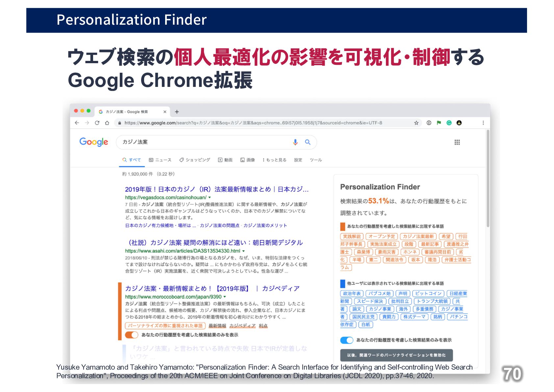
Task: Open the 朝日新聞デジタル editorial result
Action: (214, 243)
